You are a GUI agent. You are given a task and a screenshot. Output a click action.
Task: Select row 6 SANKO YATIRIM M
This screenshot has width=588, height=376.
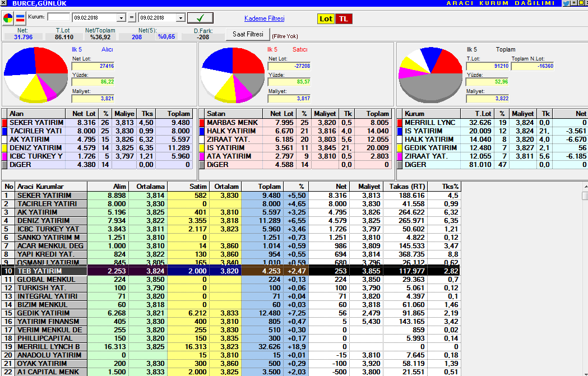click(x=231, y=237)
